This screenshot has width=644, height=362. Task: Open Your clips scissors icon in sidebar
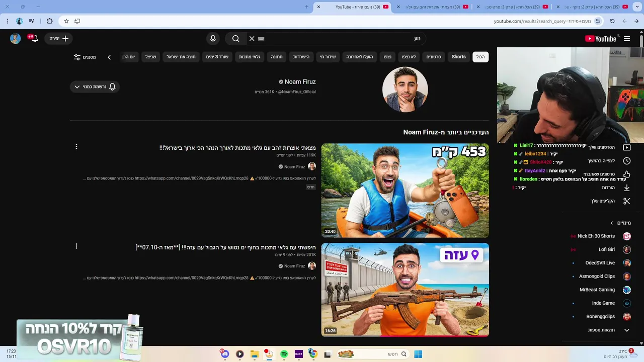tap(627, 201)
